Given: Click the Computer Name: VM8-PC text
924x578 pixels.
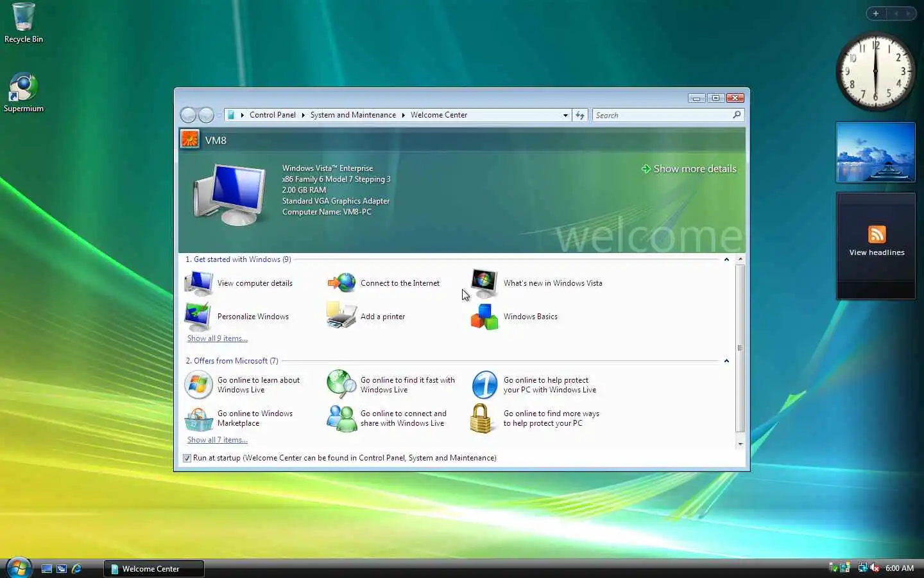Looking at the screenshot, I should (x=327, y=212).
